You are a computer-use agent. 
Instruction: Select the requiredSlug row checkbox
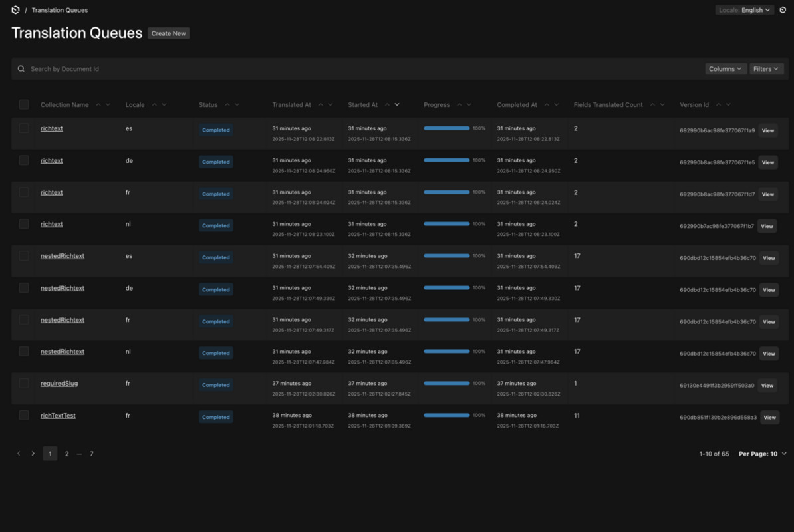coord(24,384)
